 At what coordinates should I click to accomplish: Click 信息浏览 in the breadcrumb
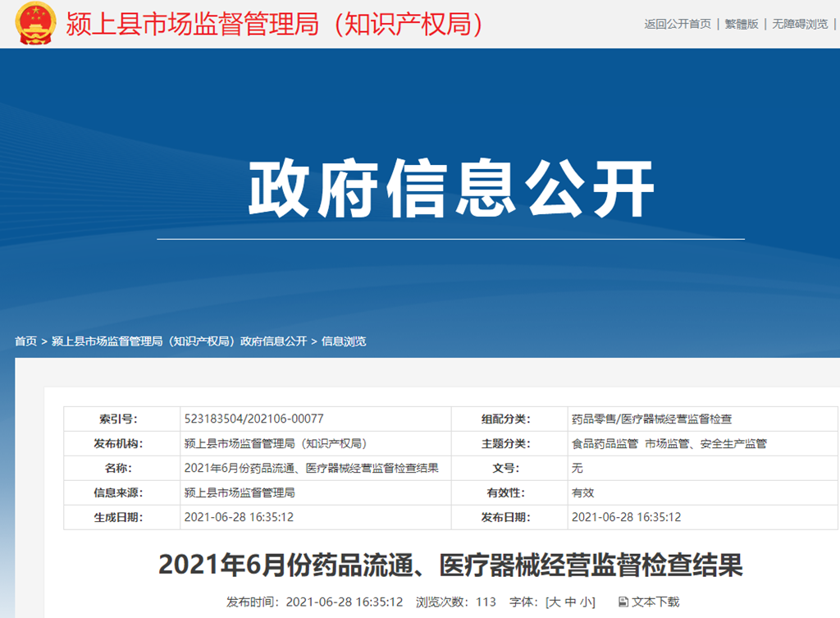tap(344, 341)
